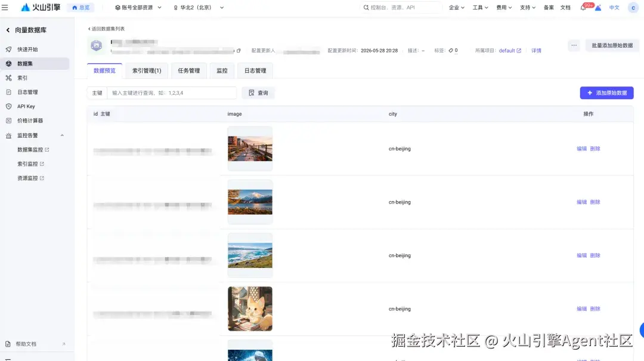Image resolution: width=644 pixels, height=361 pixels.
Task: Switch to 任务管理 tab
Action: tap(188, 71)
